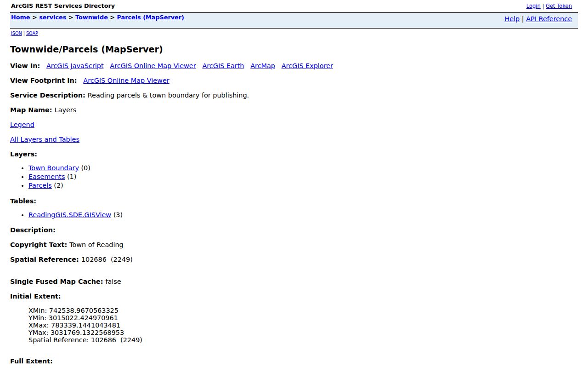
Task: Click the YMin value 3015022.424970961
Action: [x=83, y=318]
